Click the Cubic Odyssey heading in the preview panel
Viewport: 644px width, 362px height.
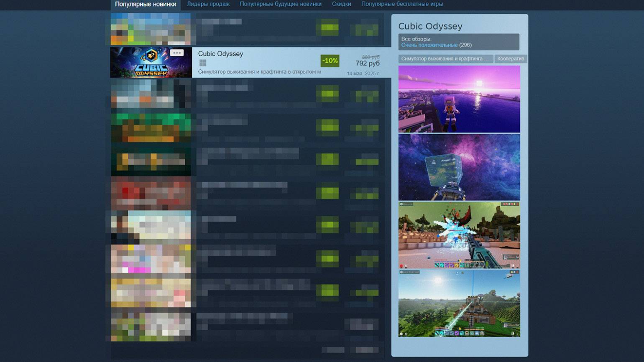[430, 26]
